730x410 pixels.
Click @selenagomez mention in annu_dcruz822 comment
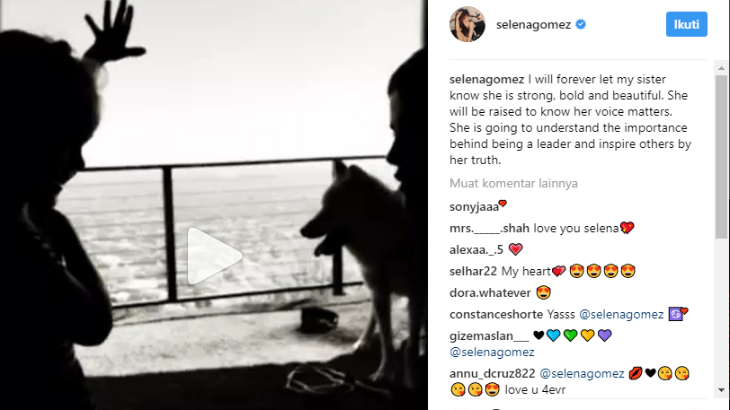coord(581,374)
